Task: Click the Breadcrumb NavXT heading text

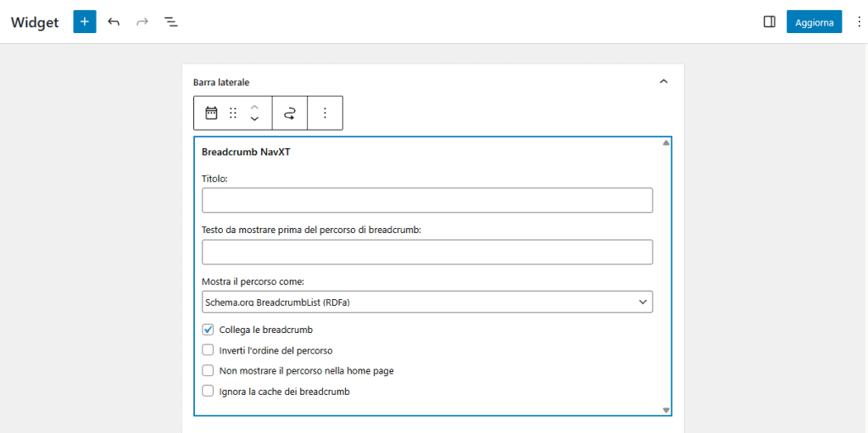Action: (246, 153)
